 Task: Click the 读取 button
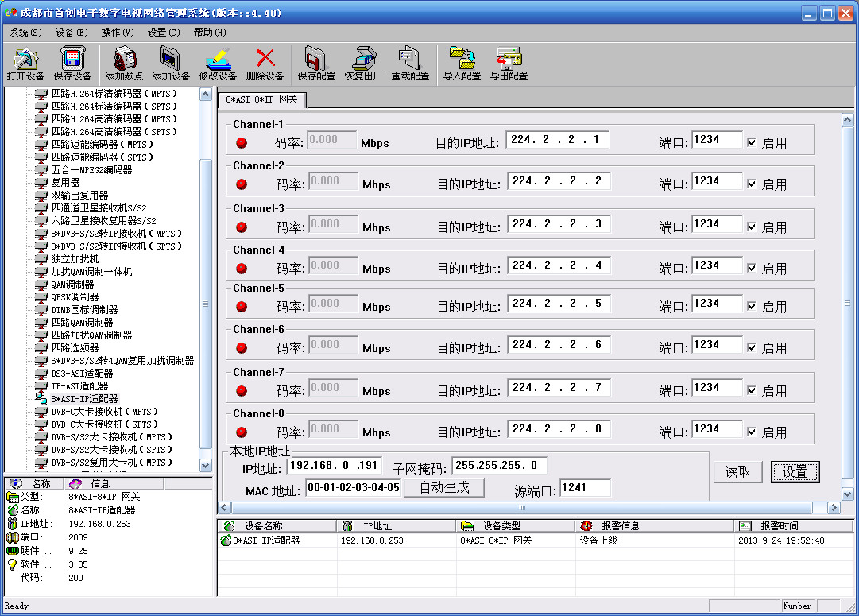point(738,471)
